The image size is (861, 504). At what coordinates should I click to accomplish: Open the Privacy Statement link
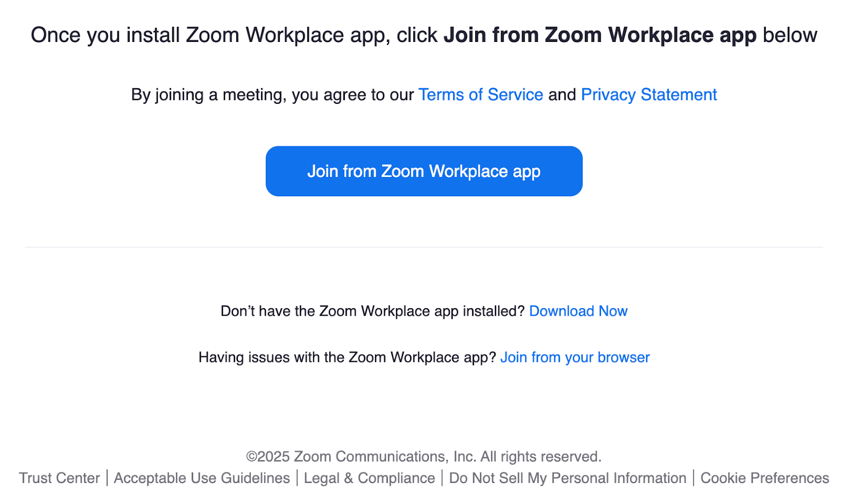tap(648, 95)
